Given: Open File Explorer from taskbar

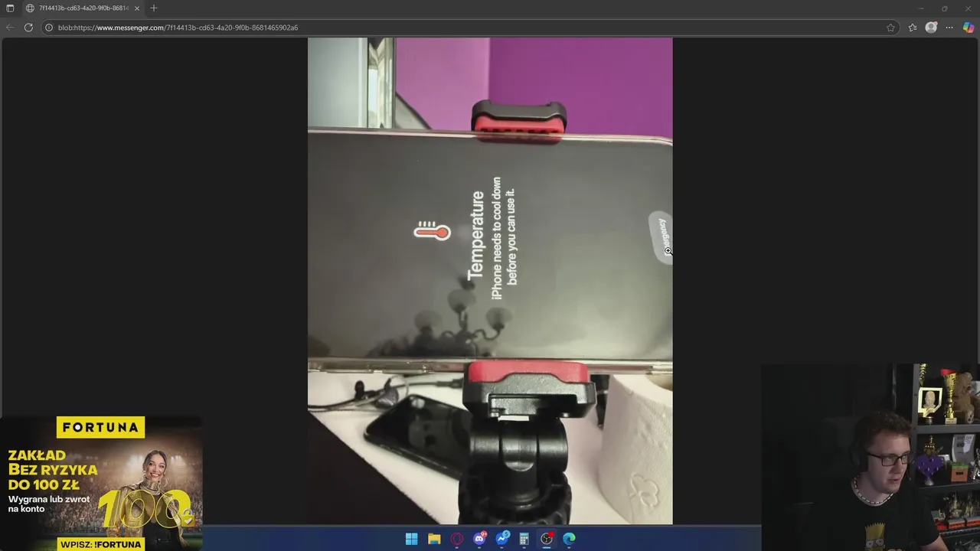Looking at the screenshot, I should pos(434,539).
